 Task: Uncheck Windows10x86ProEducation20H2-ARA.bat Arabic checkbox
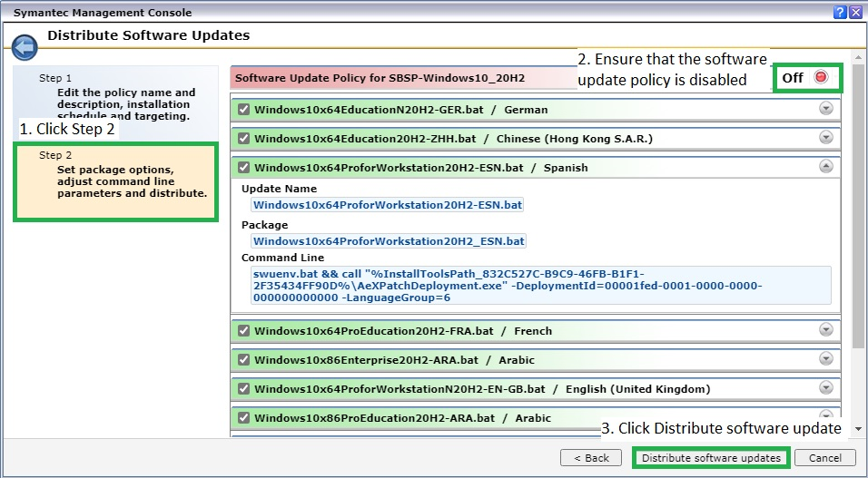(243, 418)
